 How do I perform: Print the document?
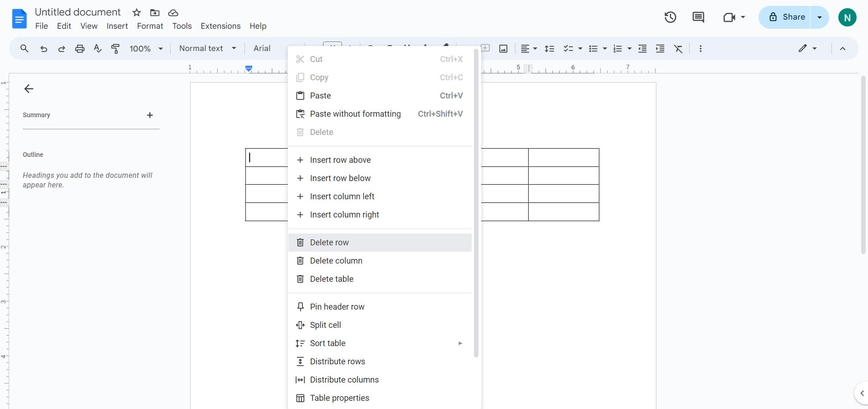80,49
